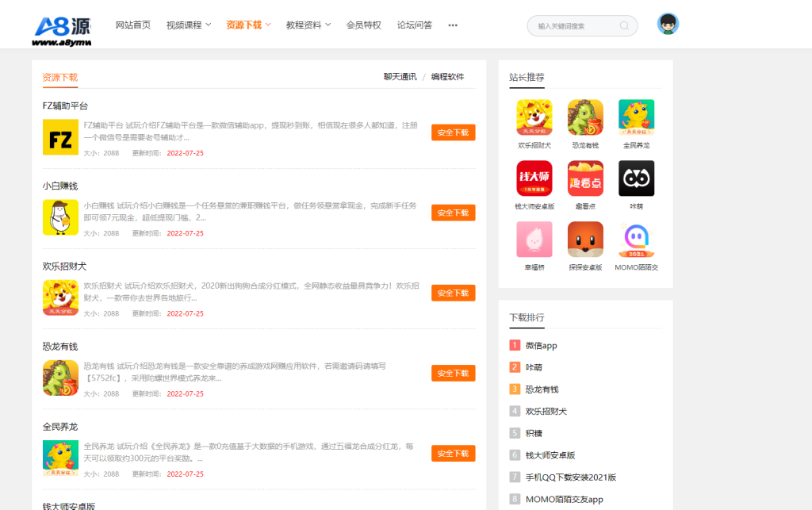
Task: Click the 小白赚钱 description text
Action: pos(250,212)
